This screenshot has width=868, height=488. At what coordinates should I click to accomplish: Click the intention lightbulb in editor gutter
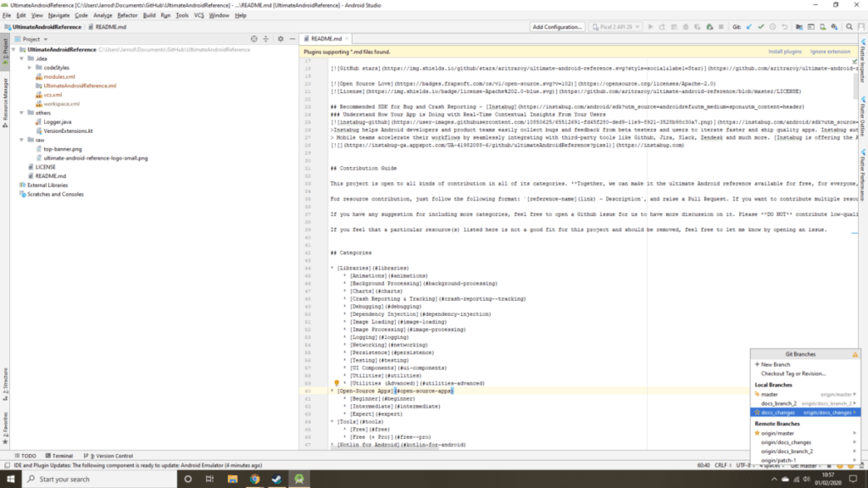click(337, 383)
